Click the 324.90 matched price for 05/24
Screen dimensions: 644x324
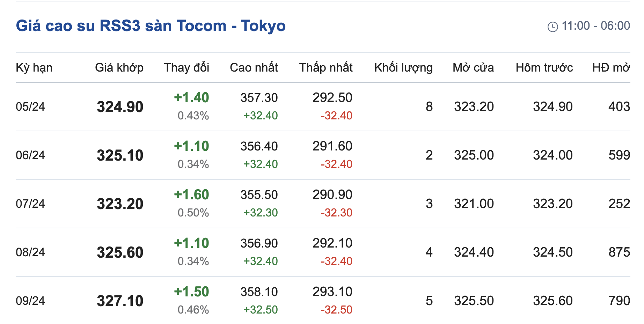coord(120,107)
